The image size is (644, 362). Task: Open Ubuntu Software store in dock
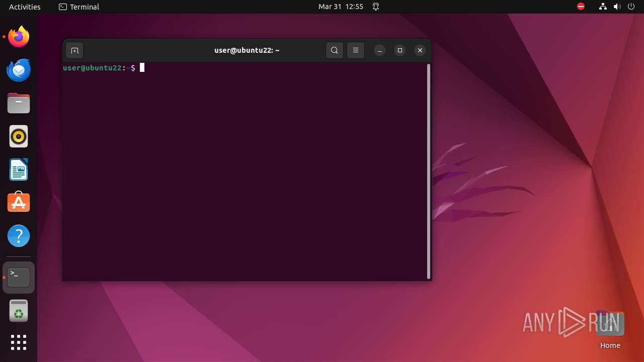(19, 203)
